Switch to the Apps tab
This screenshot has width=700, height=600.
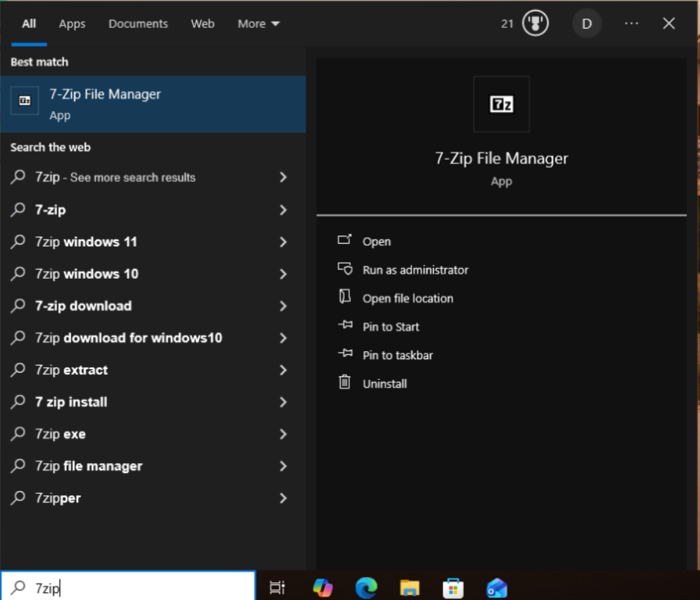pyautogui.click(x=72, y=24)
